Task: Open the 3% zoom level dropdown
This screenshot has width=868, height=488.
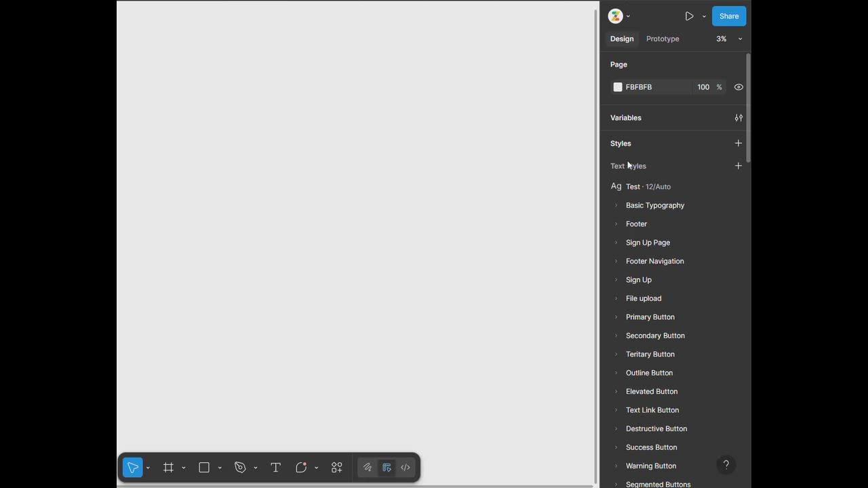Action: (x=729, y=39)
